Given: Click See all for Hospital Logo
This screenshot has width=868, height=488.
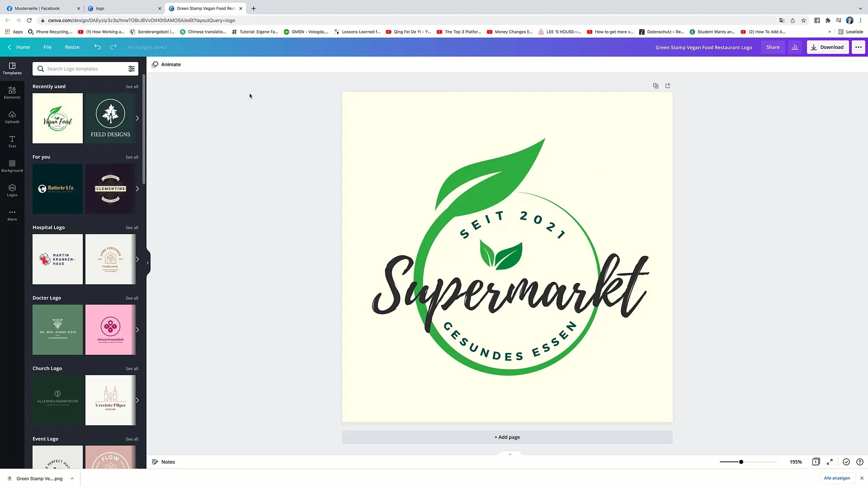Looking at the screenshot, I should (x=132, y=228).
